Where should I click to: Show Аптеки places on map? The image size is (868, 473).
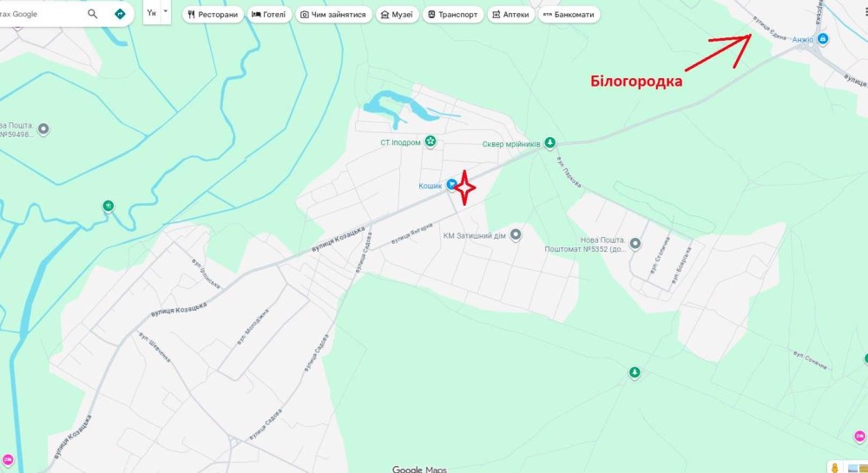click(x=511, y=15)
